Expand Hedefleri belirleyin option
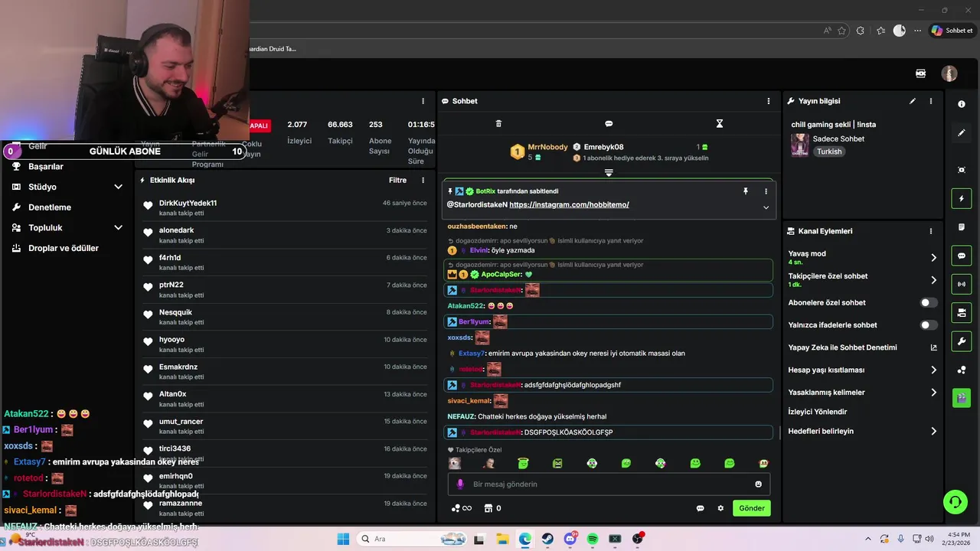This screenshot has height=551, width=980. click(x=863, y=431)
